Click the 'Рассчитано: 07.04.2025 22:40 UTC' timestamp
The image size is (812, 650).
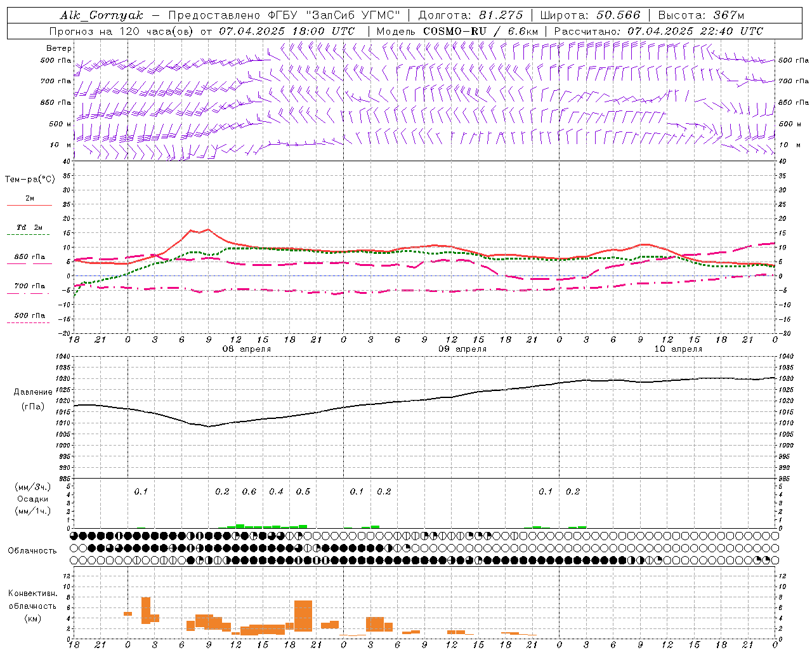click(658, 31)
